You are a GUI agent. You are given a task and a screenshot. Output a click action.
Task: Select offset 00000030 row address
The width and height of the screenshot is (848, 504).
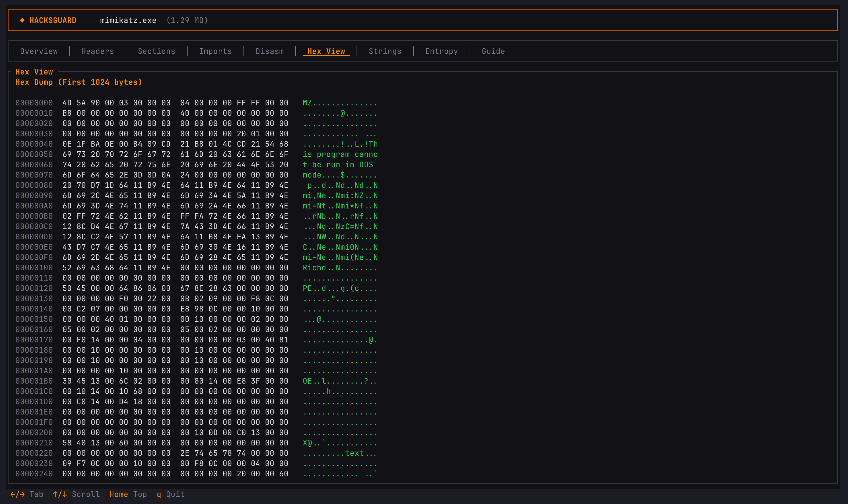click(x=34, y=134)
